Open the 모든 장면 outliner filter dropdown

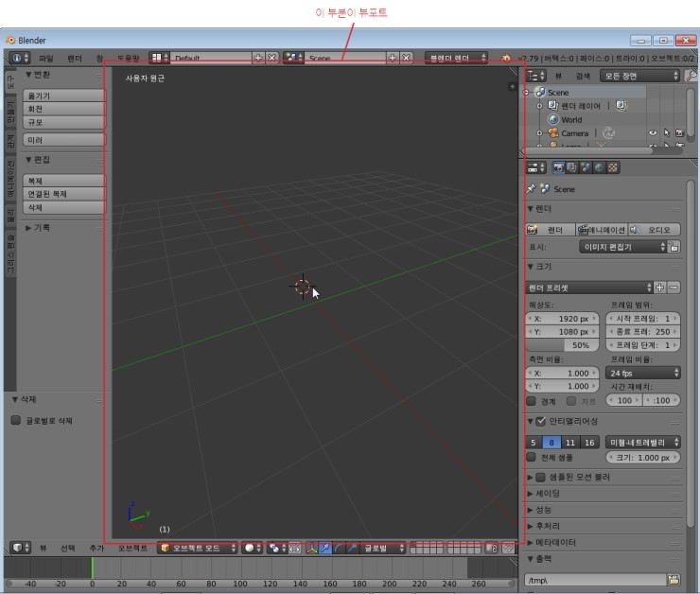coord(639,76)
